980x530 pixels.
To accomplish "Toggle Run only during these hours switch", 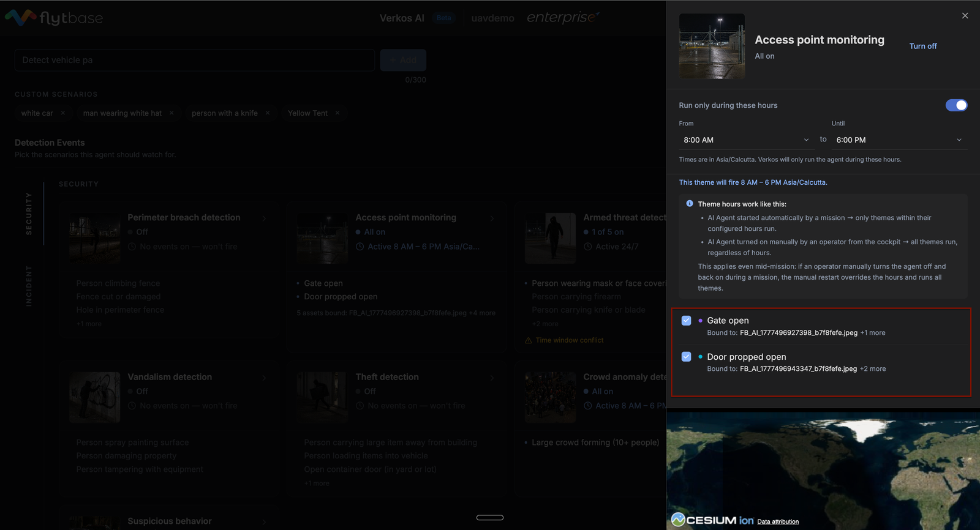I will point(956,105).
